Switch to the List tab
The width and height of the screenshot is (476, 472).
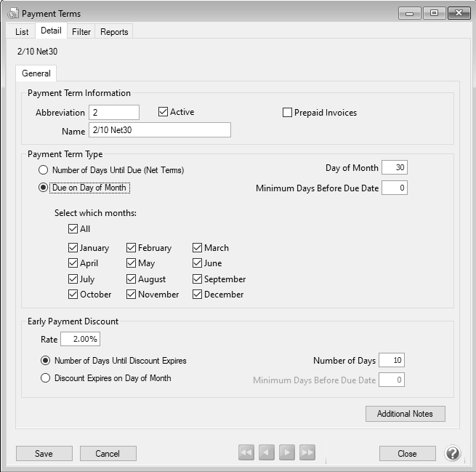pos(22,31)
